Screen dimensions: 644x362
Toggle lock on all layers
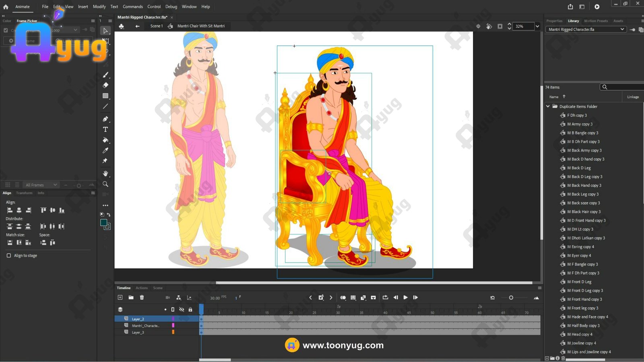point(190,309)
